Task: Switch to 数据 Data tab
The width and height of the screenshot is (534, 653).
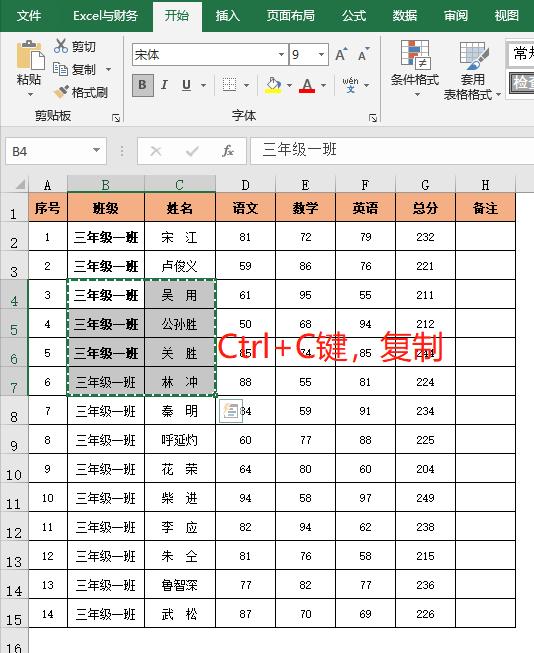Action: [404, 16]
